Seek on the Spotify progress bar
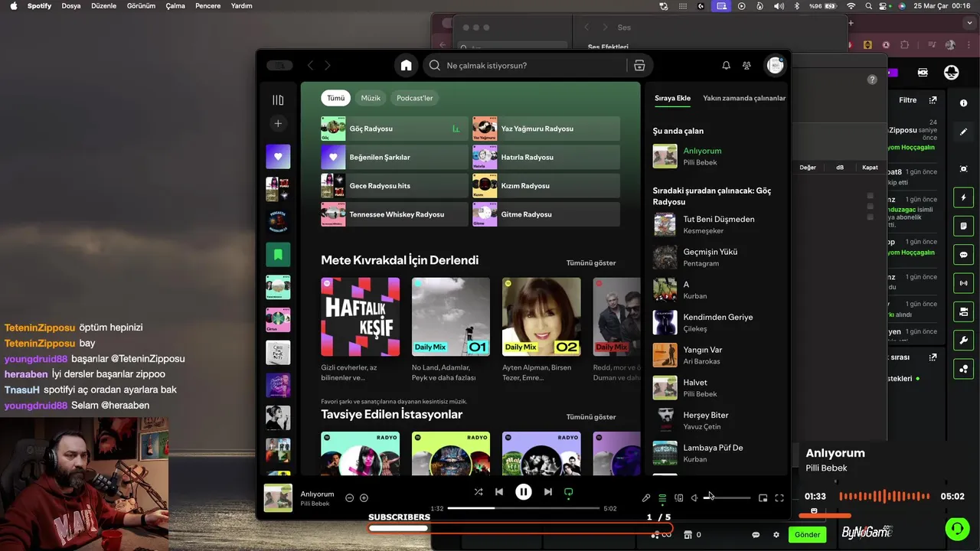 tap(524, 508)
